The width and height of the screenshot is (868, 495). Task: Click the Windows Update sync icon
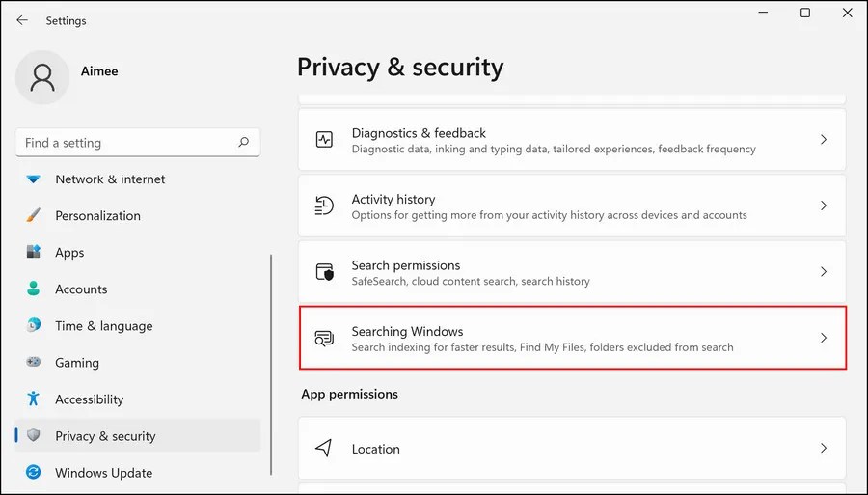pyautogui.click(x=33, y=472)
